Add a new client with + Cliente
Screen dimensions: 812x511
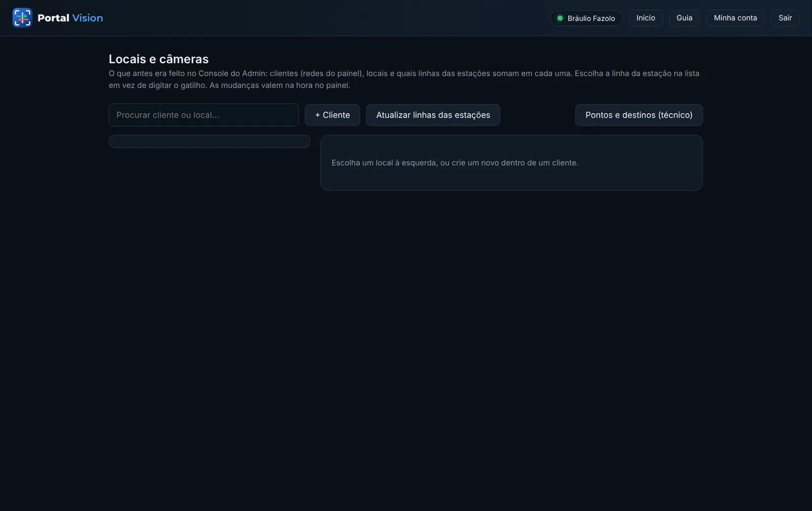[332, 115]
